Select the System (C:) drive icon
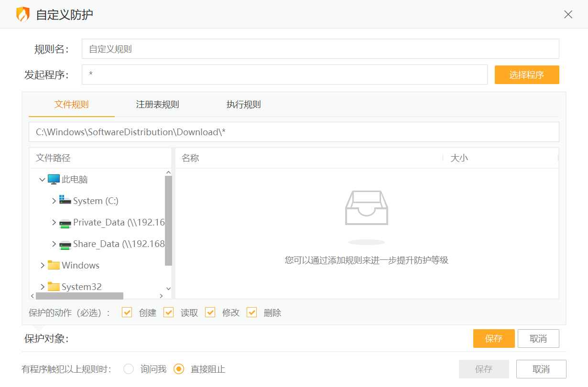The height and width of the screenshot is (387, 588). coord(65,201)
